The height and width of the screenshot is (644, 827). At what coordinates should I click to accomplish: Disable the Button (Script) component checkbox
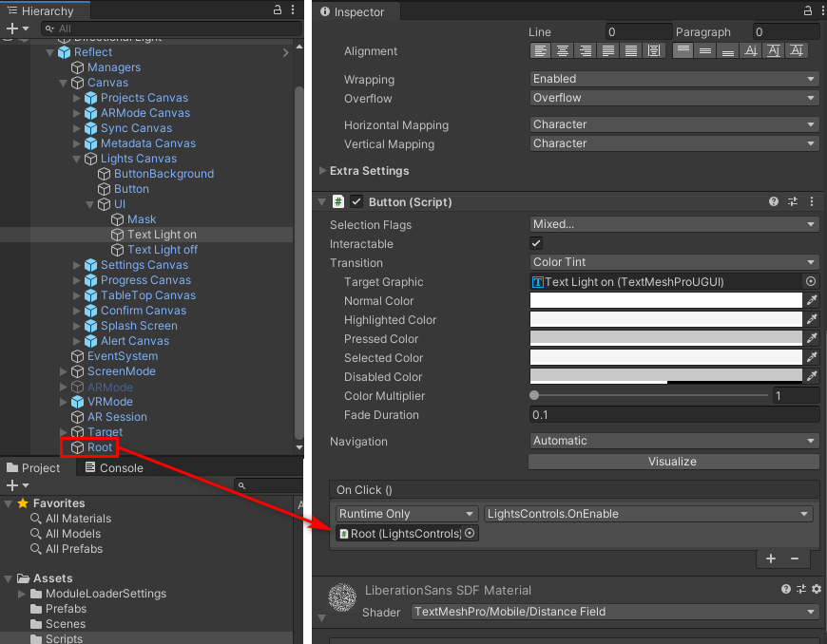tap(356, 202)
